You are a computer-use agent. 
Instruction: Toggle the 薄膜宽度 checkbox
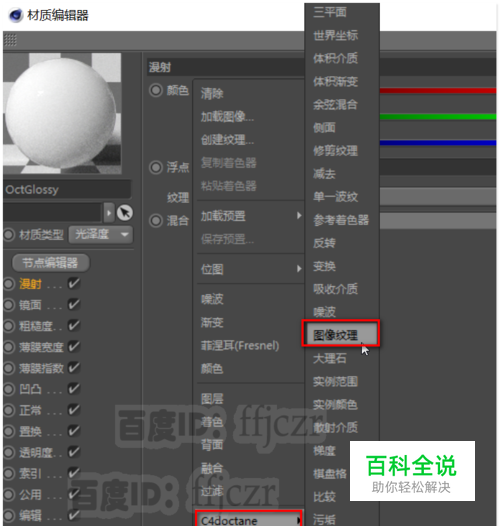[x=73, y=347]
